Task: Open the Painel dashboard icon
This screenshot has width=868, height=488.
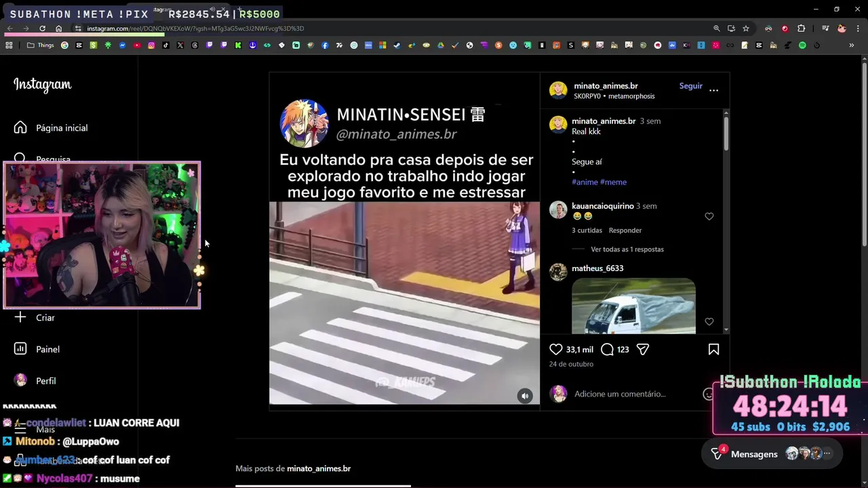Action: [x=20, y=349]
